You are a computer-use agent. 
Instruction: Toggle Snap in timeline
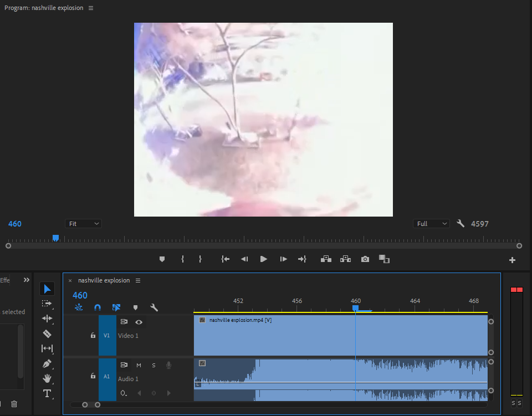coord(98,307)
